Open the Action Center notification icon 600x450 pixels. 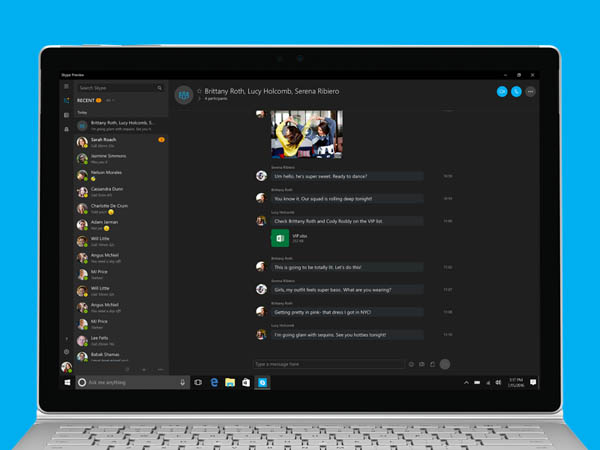(x=533, y=382)
